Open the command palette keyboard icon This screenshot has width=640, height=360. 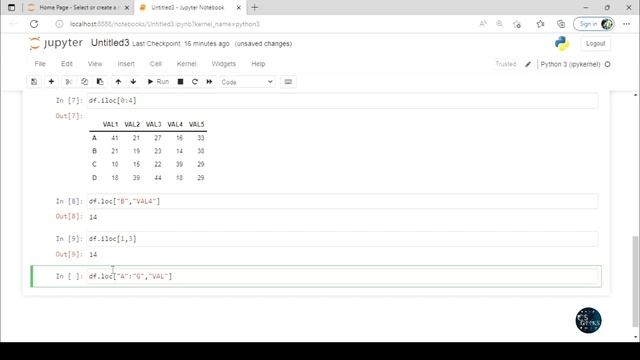pyautogui.click(x=288, y=82)
